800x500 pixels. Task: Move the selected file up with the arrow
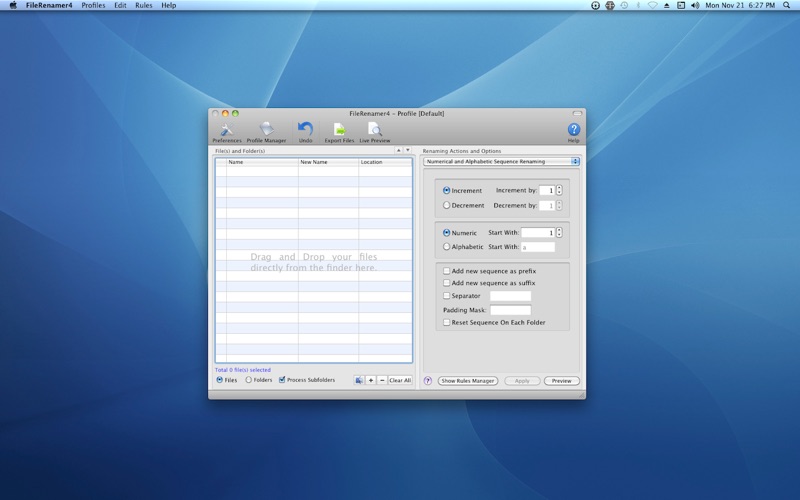(x=398, y=151)
